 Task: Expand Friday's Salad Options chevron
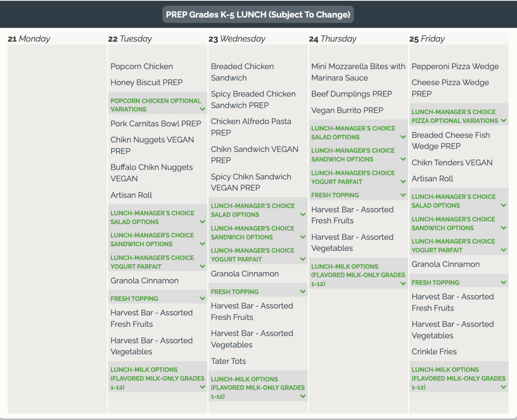(x=504, y=205)
